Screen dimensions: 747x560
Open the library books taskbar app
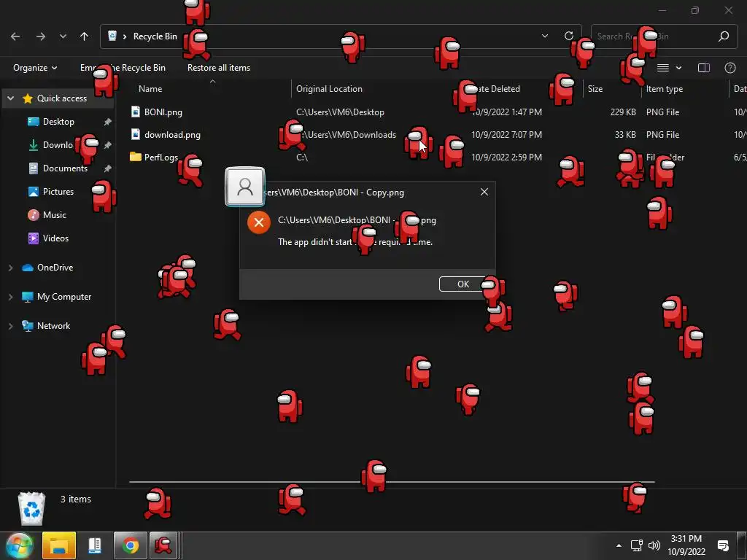(95, 545)
